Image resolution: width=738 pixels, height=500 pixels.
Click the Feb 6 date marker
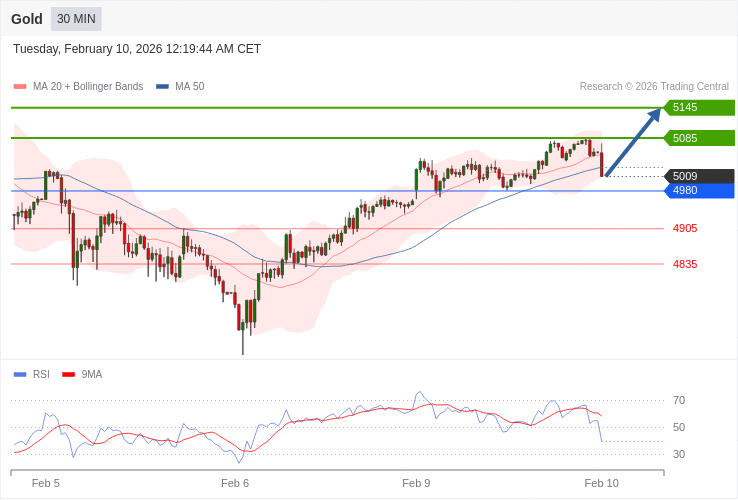[x=235, y=483]
